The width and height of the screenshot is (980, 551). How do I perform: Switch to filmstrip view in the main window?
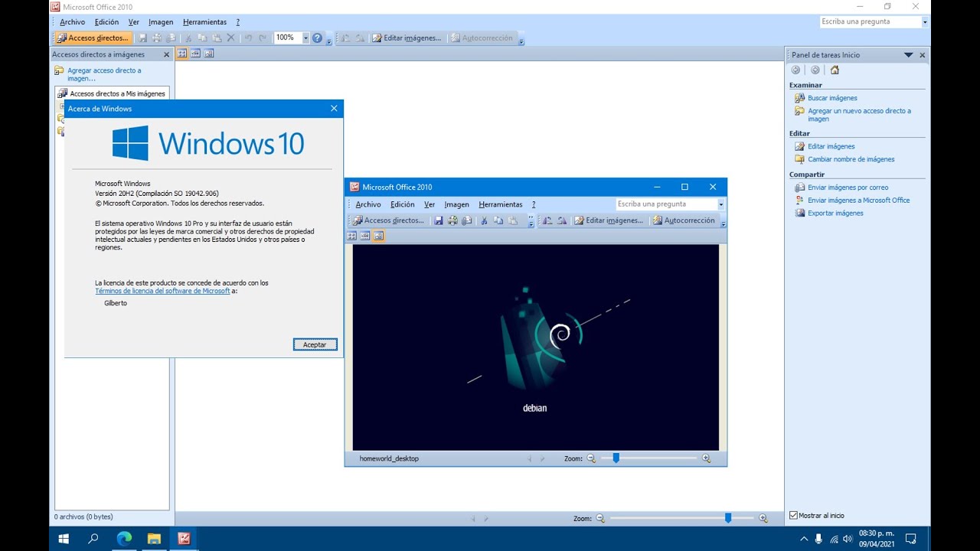[195, 54]
